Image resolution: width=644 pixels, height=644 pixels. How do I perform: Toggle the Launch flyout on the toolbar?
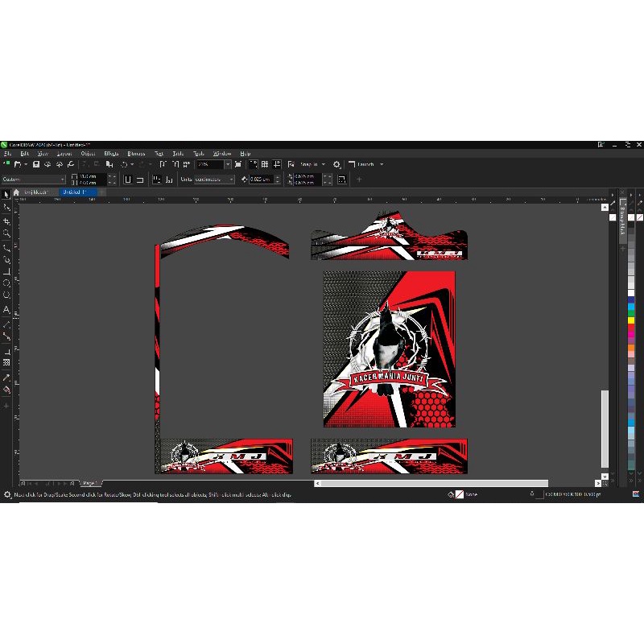click(x=366, y=163)
